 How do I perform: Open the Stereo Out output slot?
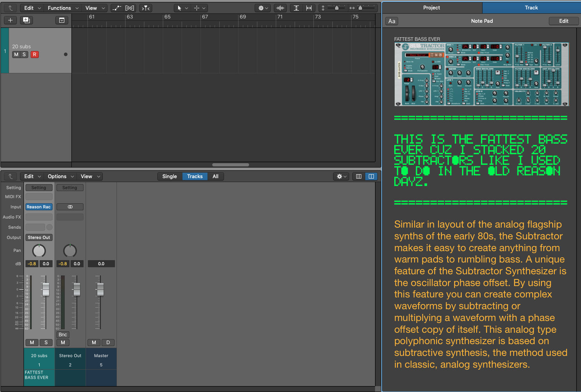(39, 237)
